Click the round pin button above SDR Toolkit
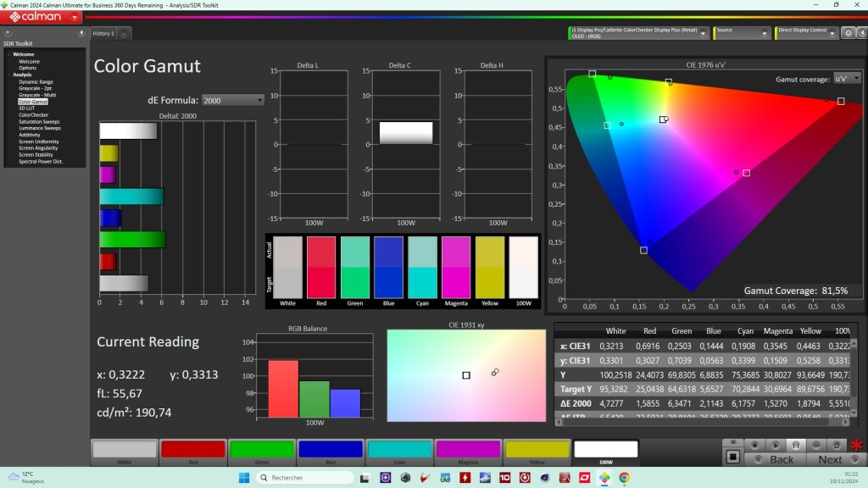 (8, 33)
